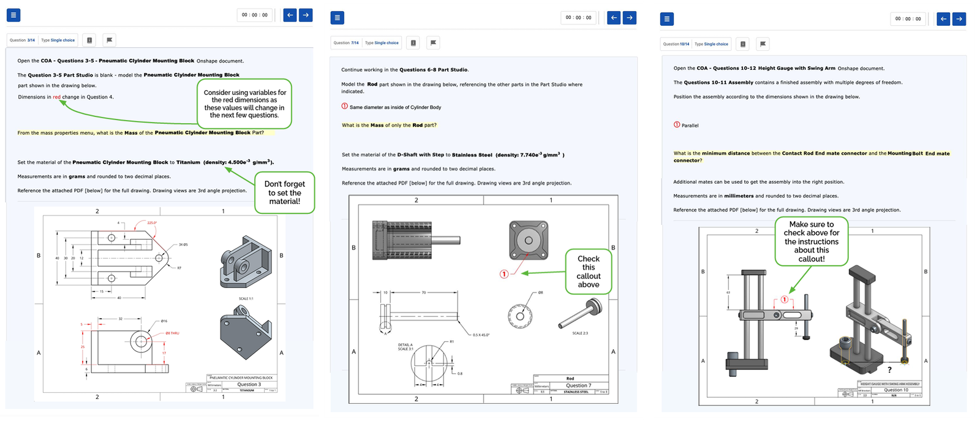Mark Question 10/14 with the flag
The width and height of the screenshot is (980, 421).
763,44
